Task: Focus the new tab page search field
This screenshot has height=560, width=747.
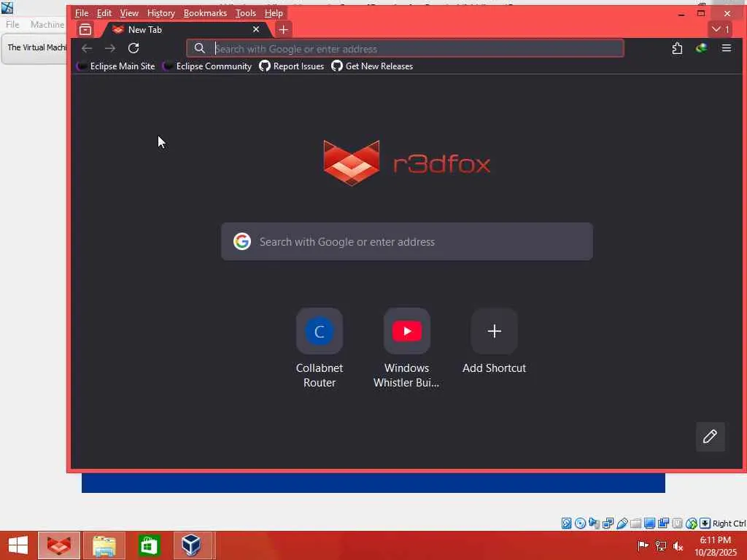Action: pos(407,241)
